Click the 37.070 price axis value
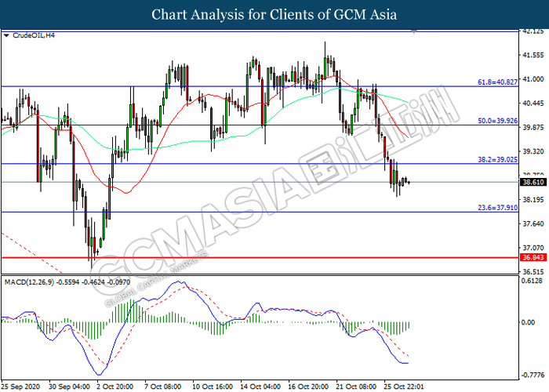Screen dimensions: 549x392 pyautogui.click(x=533, y=249)
